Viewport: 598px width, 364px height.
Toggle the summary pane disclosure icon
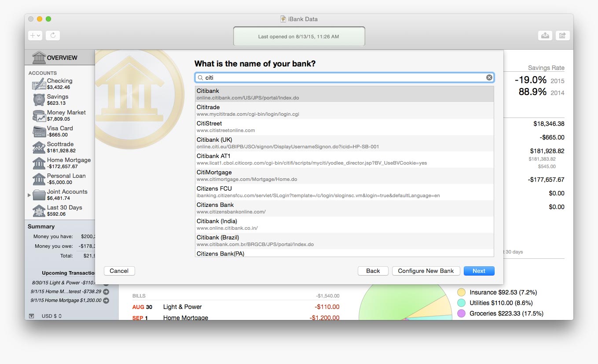pyautogui.click(x=31, y=316)
